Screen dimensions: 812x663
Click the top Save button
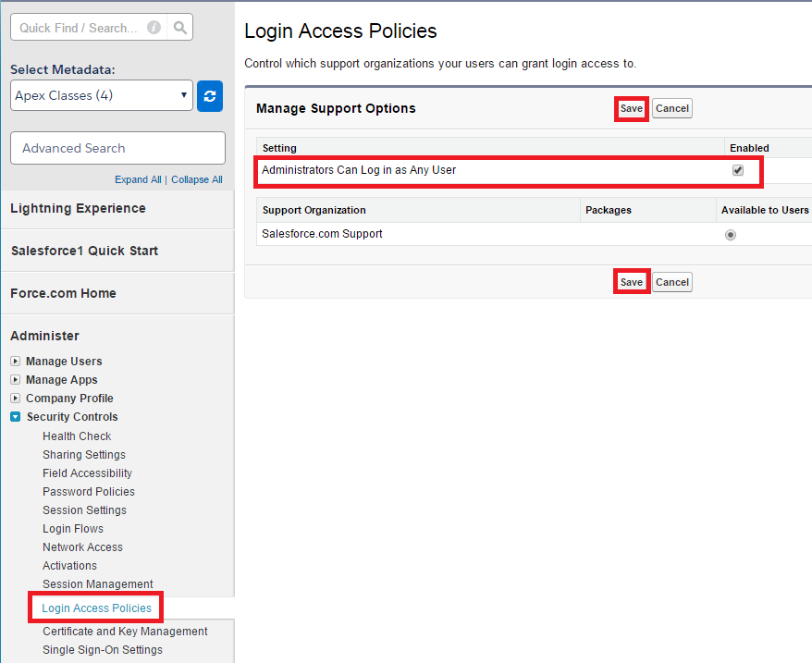point(632,108)
